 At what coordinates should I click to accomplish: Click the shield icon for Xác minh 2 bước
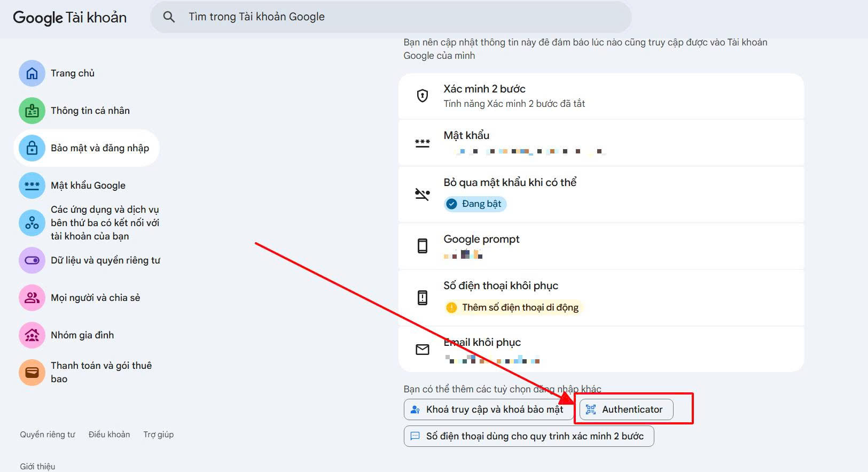tap(423, 96)
